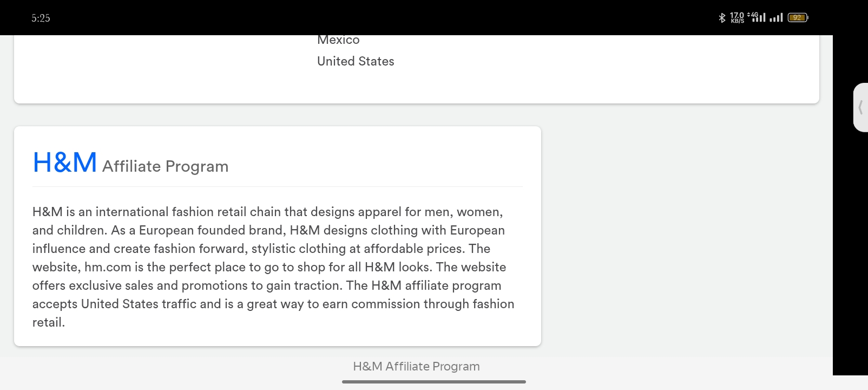Select Mexico in the country list
This screenshot has width=868, height=390.
pyautogui.click(x=338, y=40)
